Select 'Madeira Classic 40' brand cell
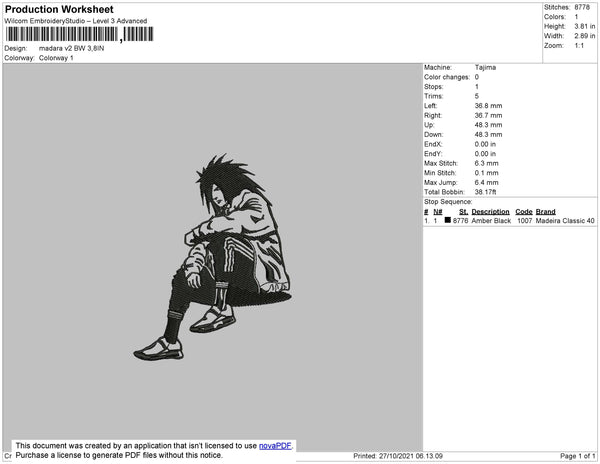 pyautogui.click(x=565, y=221)
